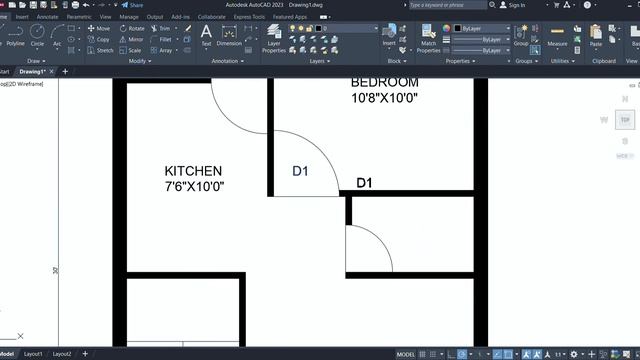The width and height of the screenshot is (640, 360).
Task: Click the Paste clipboard button
Action: pos(596,36)
